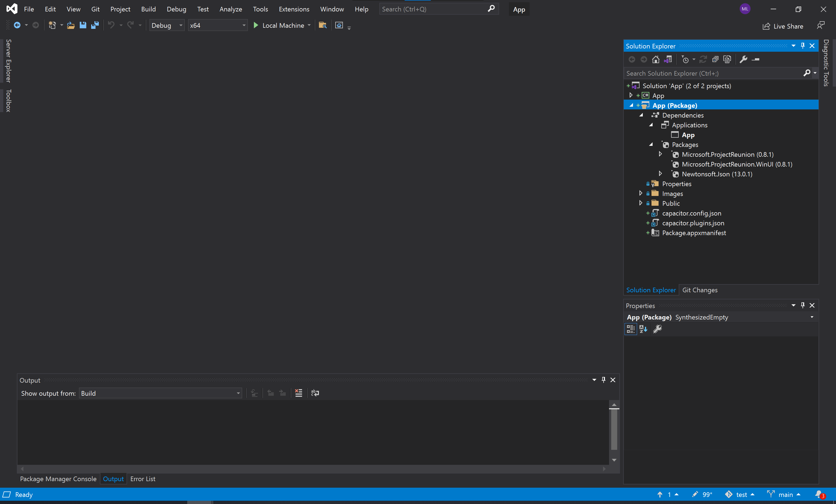Open the Toolbox side tab
The width and height of the screenshot is (836, 504).
(8, 101)
